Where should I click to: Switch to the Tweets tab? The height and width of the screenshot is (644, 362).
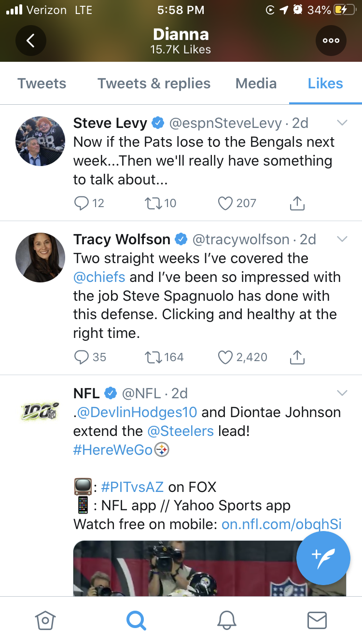[x=42, y=84]
